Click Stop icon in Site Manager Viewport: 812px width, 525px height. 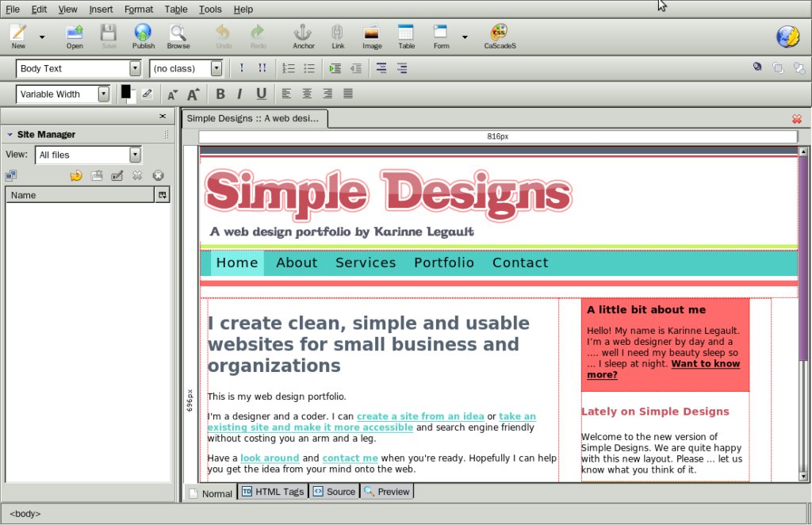click(159, 176)
